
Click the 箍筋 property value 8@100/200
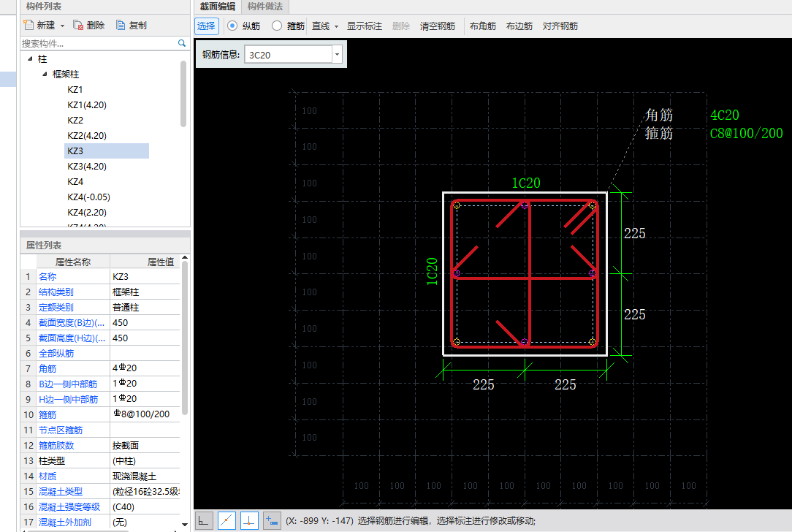click(145, 414)
